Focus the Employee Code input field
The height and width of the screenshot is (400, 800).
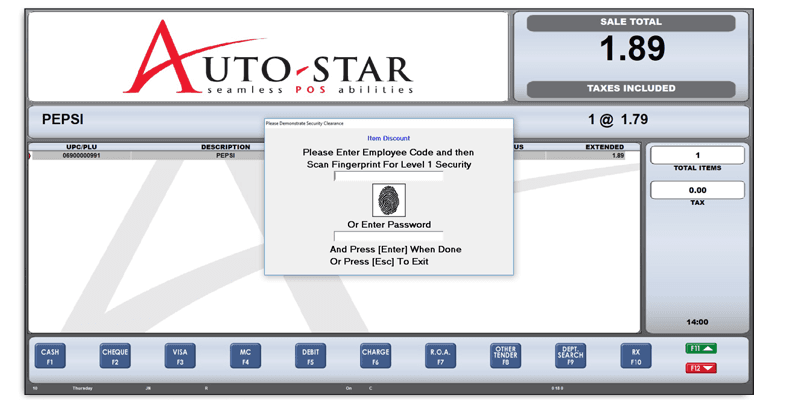pos(388,176)
